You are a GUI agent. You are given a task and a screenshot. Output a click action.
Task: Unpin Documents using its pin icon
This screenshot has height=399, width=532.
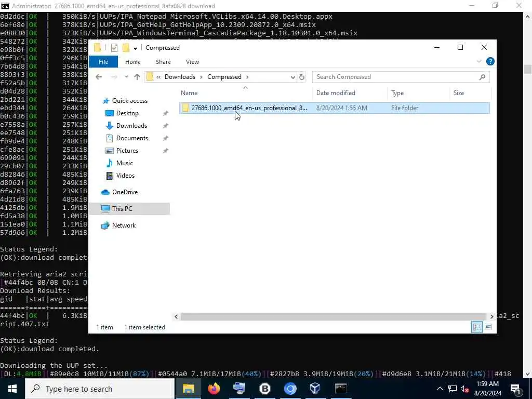click(166, 138)
